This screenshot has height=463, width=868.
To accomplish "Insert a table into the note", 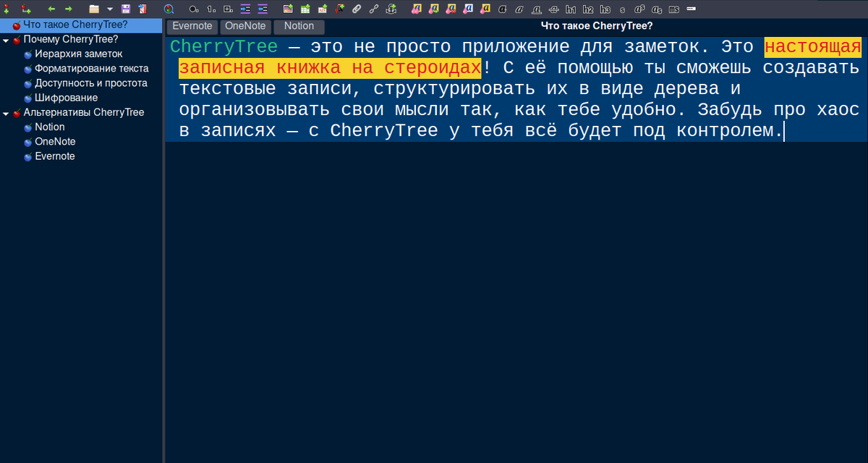I will 305,9.
